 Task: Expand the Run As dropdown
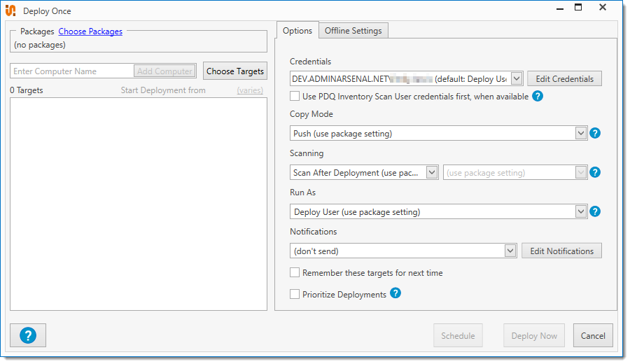pyautogui.click(x=580, y=211)
